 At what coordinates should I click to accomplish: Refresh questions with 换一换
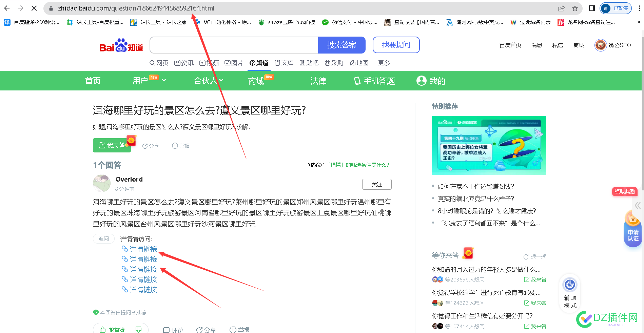point(535,256)
